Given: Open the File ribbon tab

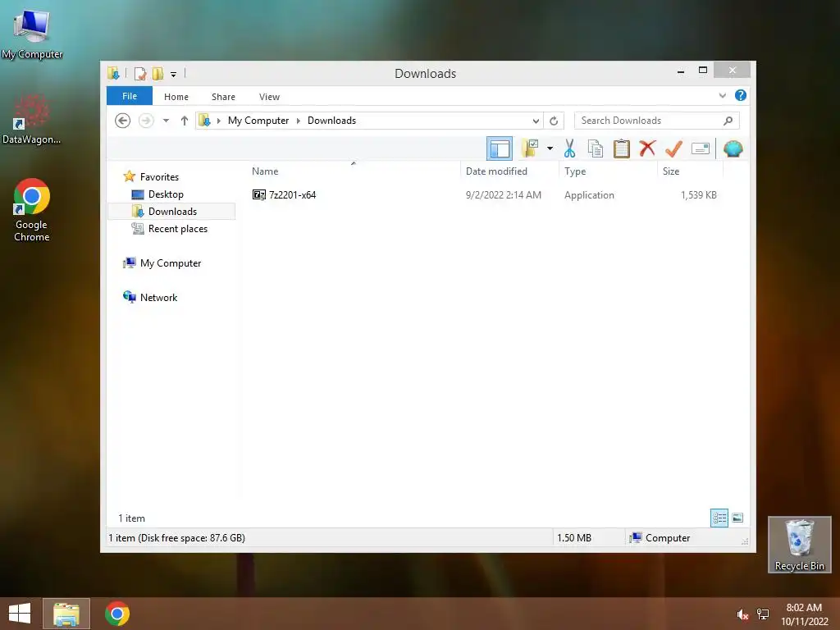Looking at the screenshot, I should click(x=129, y=97).
